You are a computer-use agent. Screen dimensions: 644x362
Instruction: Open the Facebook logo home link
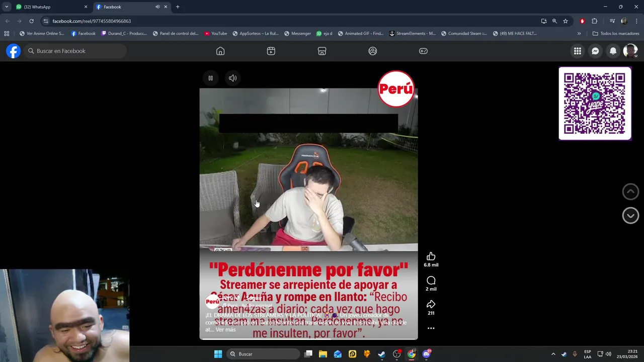14,51
